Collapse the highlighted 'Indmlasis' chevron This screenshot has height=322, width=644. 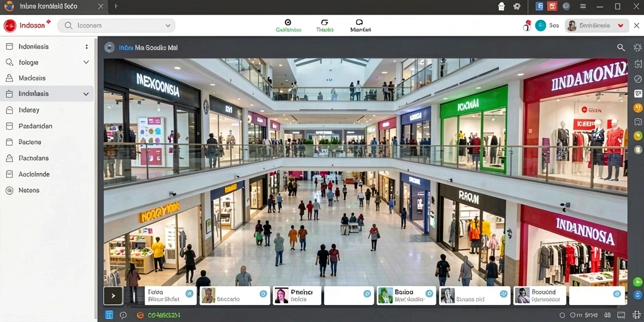[86, 94]
